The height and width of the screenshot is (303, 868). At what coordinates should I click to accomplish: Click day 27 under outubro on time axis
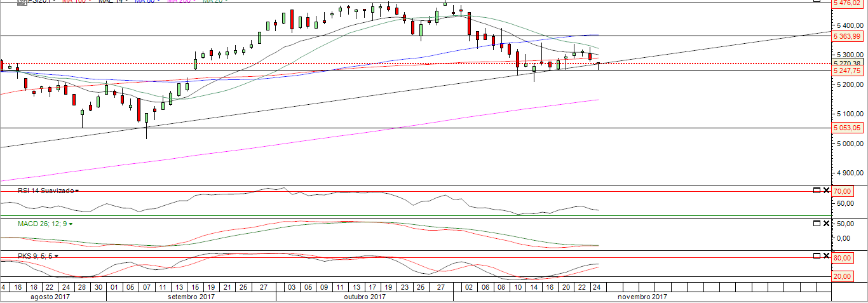(x=441, y=286)
